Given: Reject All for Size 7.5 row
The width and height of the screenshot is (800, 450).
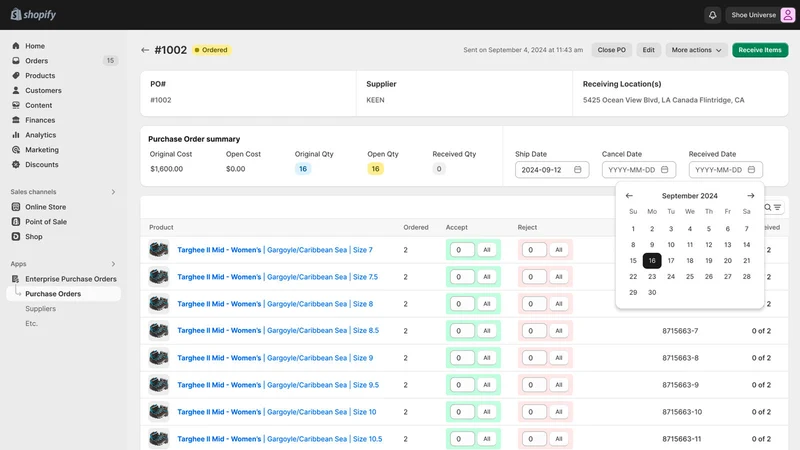Looking at the screenshot, I should coord(559,277).
